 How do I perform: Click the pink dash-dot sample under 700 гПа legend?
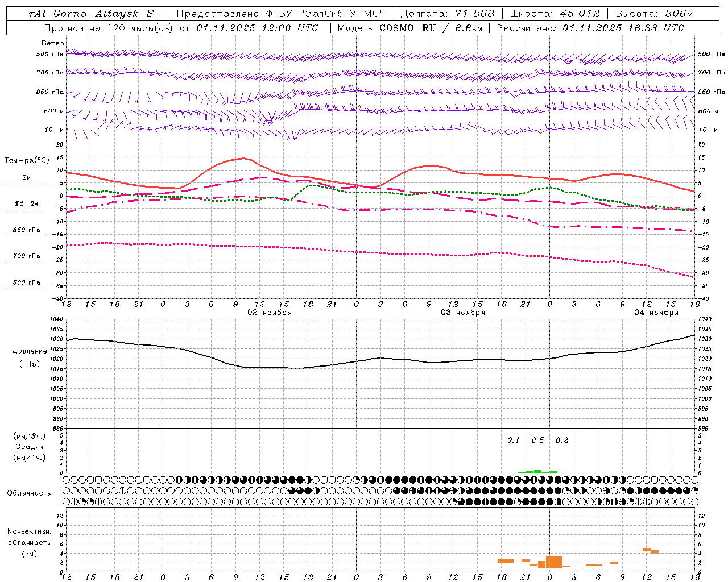click(25, 263)
